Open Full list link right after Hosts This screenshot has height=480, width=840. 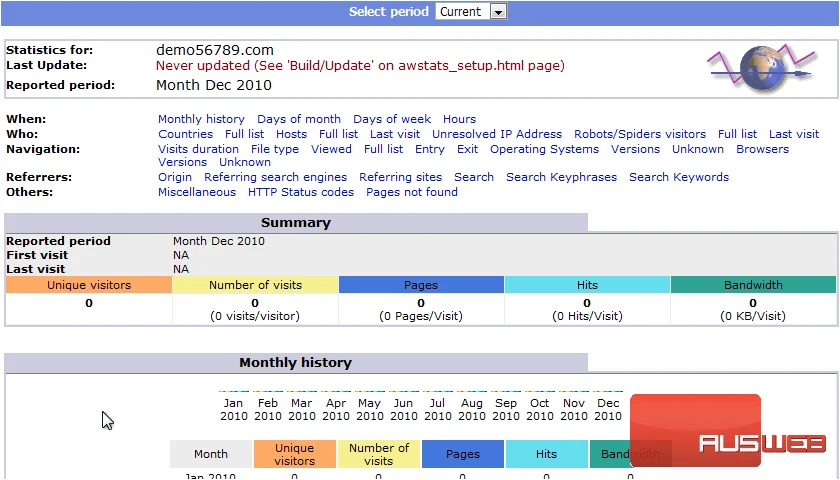coord(339,134)
